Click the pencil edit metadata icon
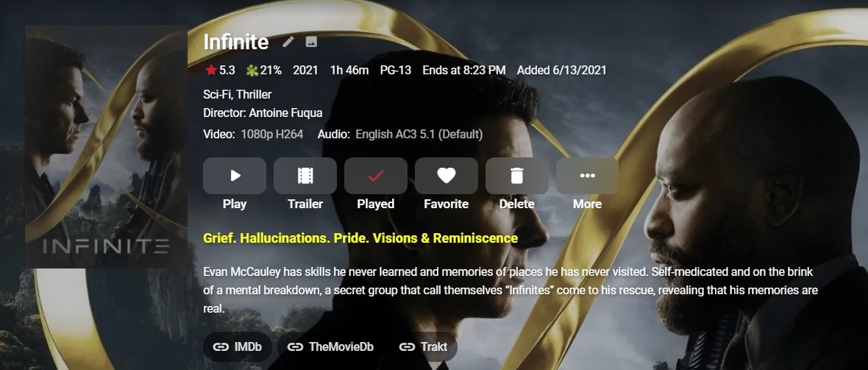Screen dimensions: 868x370 pyautogui.click(x=288, y=41)
